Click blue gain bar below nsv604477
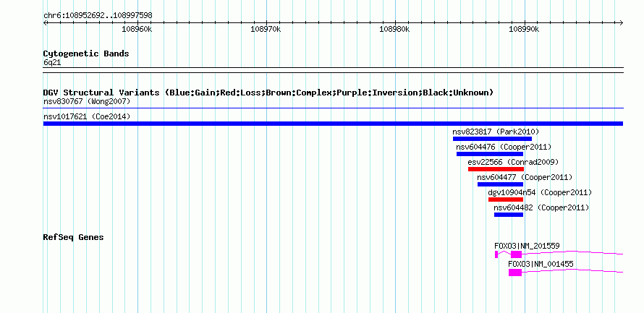The image size is (644, 313). [500, 184]
